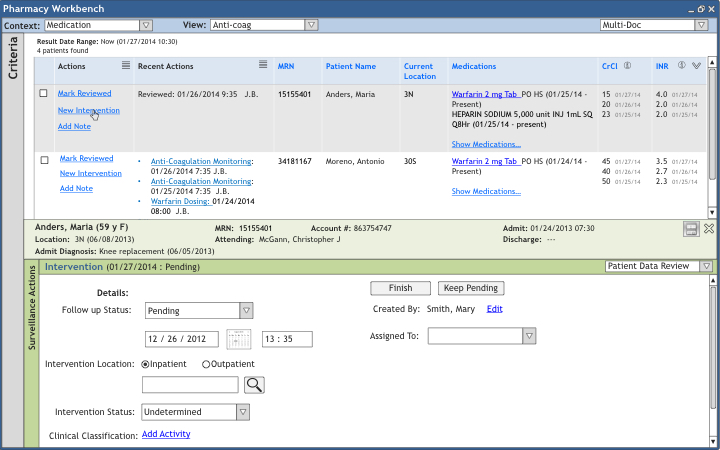Click the magnifying glass search icon
This screenshot has height=450, width=720.
pos(254,385)
